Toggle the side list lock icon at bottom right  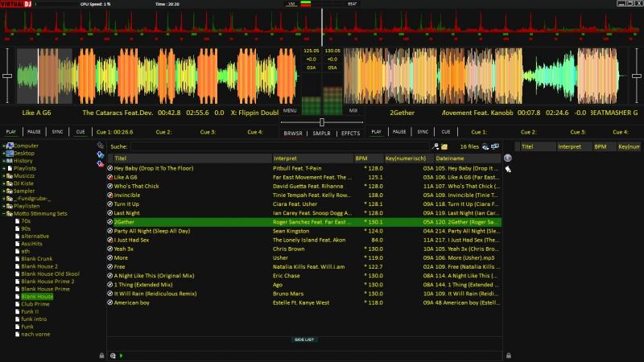point(509,356)
